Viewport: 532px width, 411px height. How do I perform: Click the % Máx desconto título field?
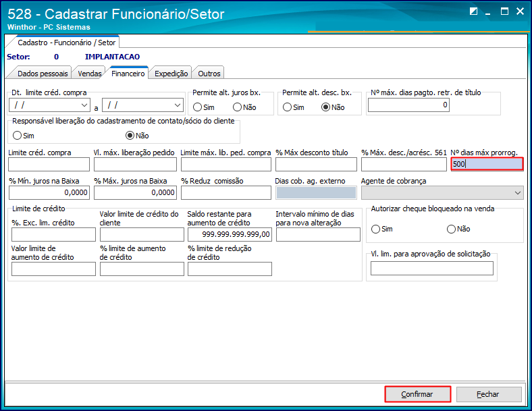[316, 165]
